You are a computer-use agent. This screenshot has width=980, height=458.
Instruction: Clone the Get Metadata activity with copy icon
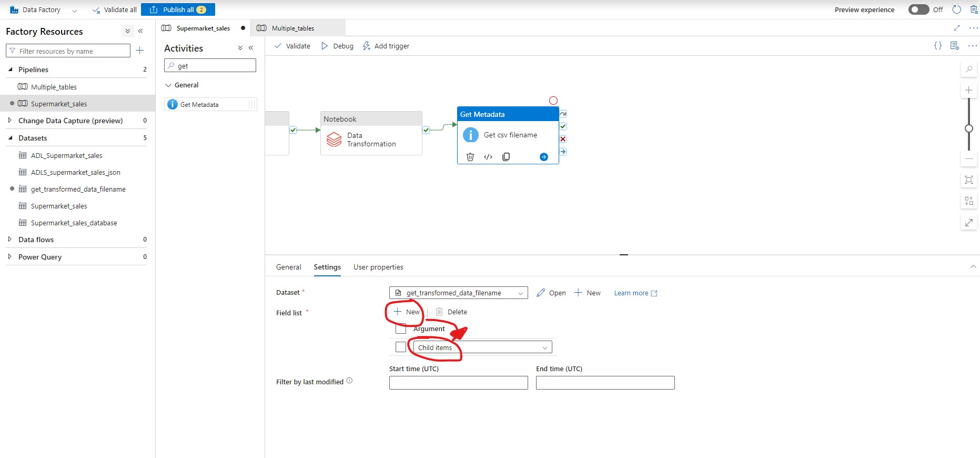(x=506, y=157)
